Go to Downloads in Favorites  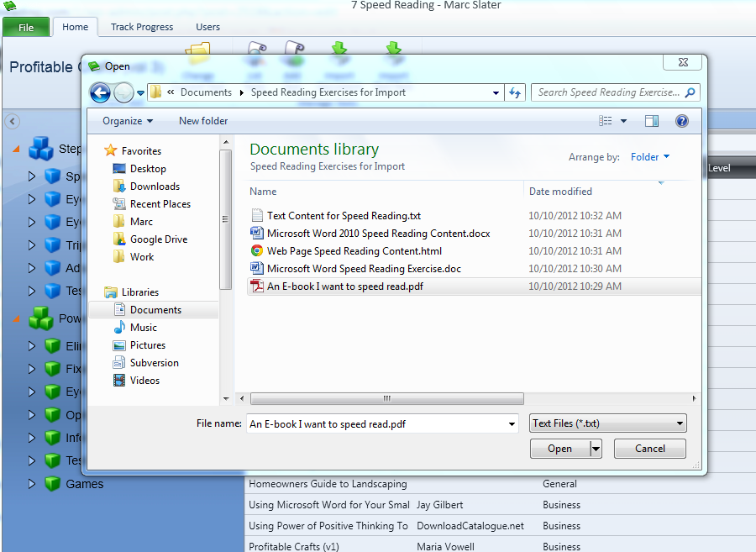(155, 187)
